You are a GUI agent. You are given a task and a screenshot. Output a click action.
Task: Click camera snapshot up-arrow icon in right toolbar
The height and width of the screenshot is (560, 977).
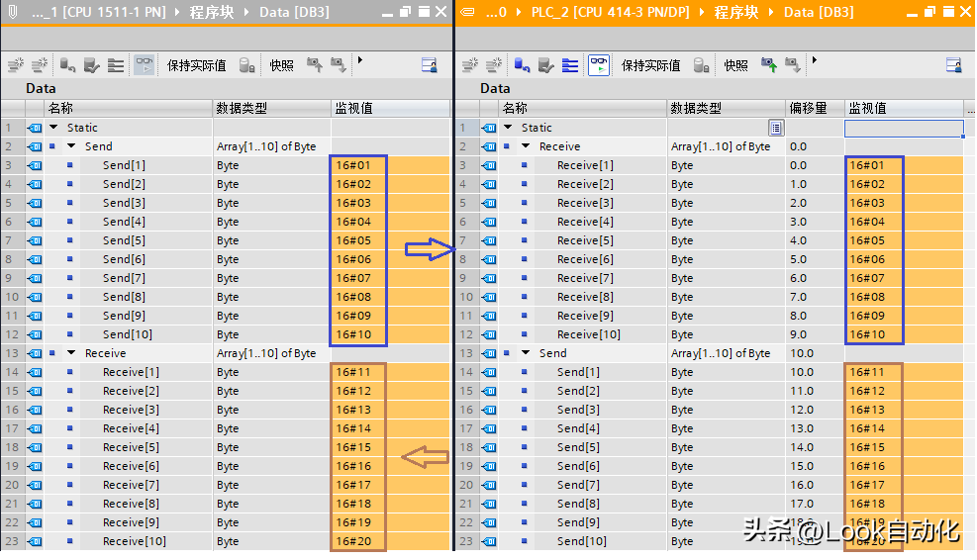(769, 65)
